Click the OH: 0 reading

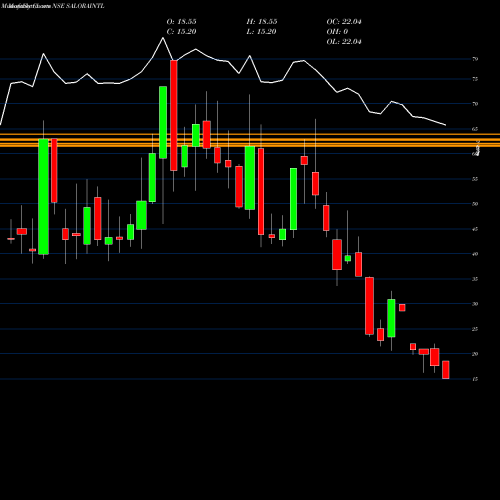(x=337, y=32)
